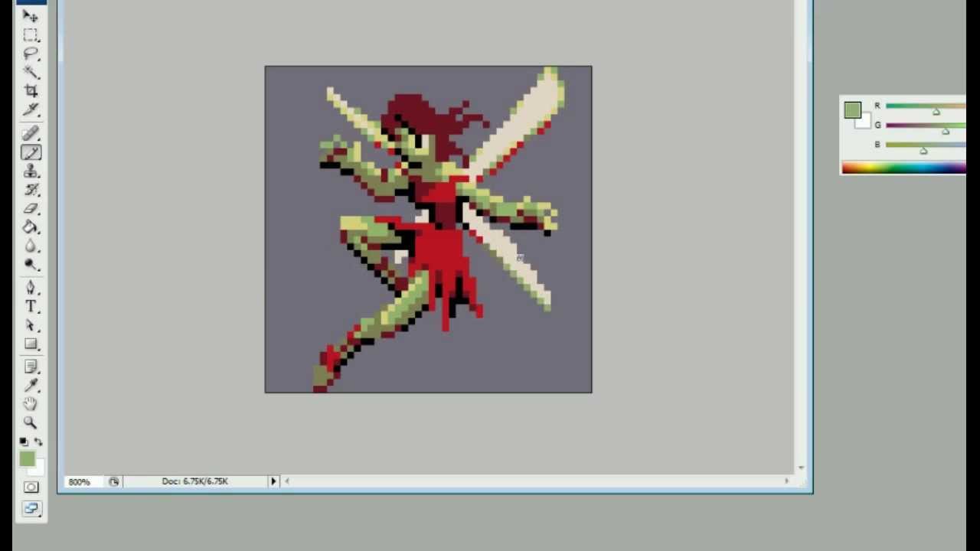Select the Zoom tool
The height and width of the screenshot is (551, 980).
coord(31,422)
